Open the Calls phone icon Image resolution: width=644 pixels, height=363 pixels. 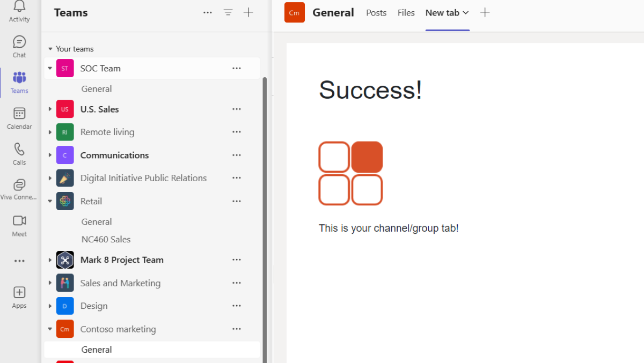(x=19, y=149)
